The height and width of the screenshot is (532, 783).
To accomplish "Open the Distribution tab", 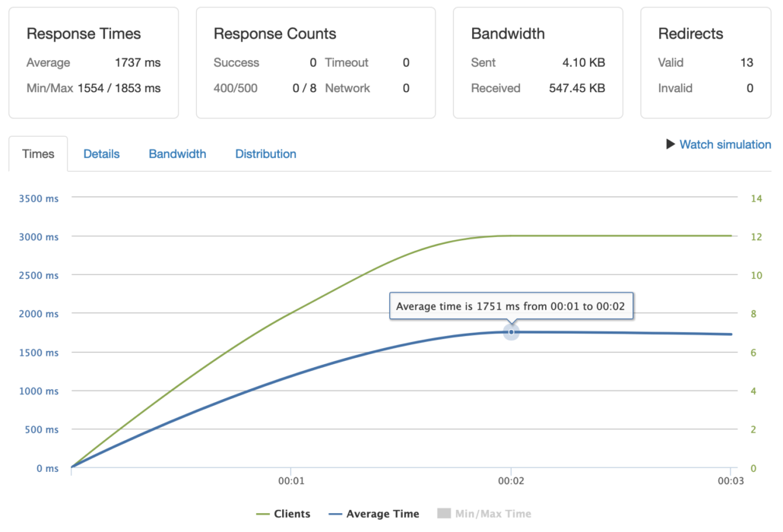I will click(x=265, y=154).
